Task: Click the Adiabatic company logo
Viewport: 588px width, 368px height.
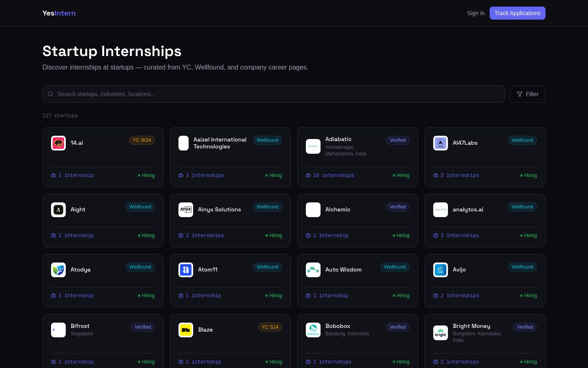Action: point(313,146)
